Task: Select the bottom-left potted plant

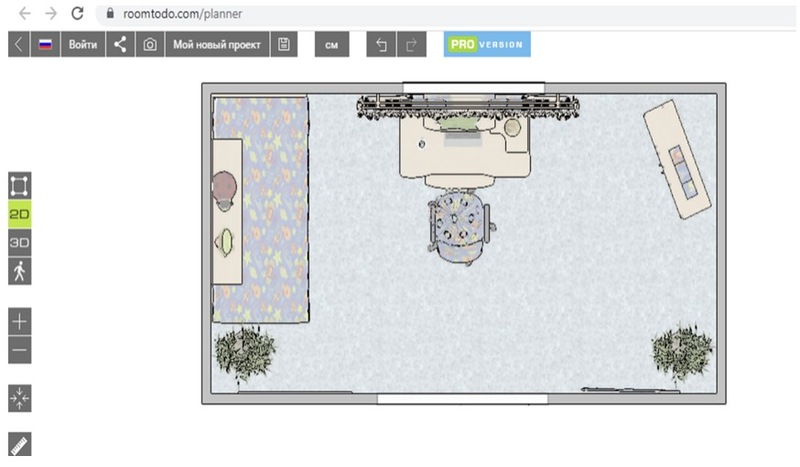Action: point(244,353)
